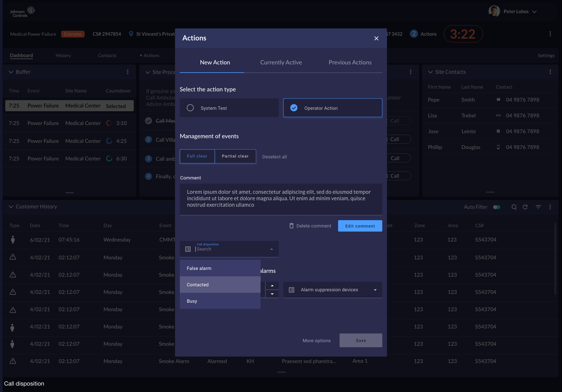
Task: Collapse the Customer History panel chevron
Action: pos(11,207)
